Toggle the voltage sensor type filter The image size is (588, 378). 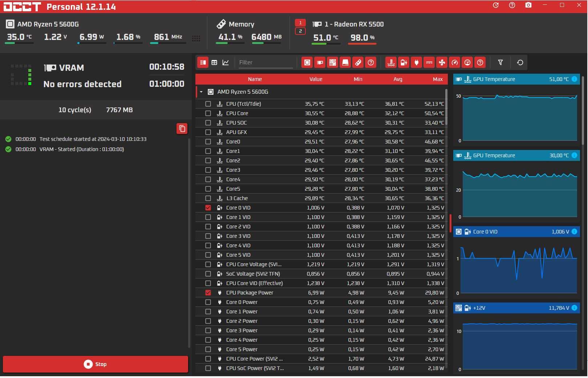(x=404, y=62)
